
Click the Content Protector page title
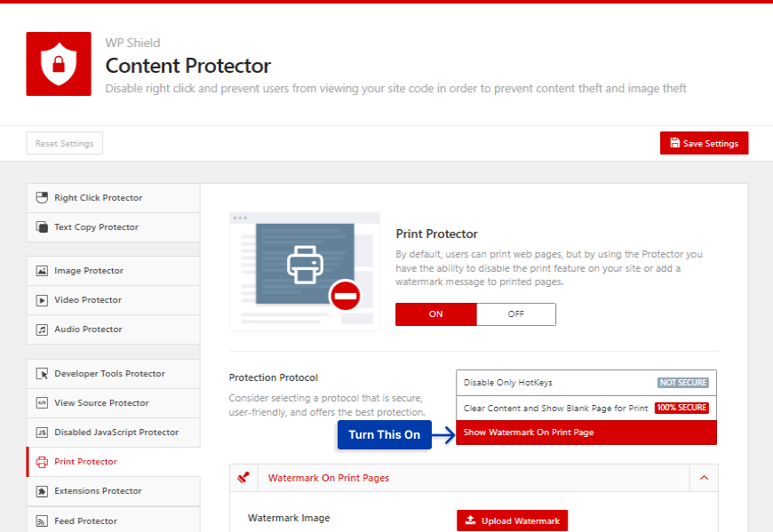(x=188, y=66)
